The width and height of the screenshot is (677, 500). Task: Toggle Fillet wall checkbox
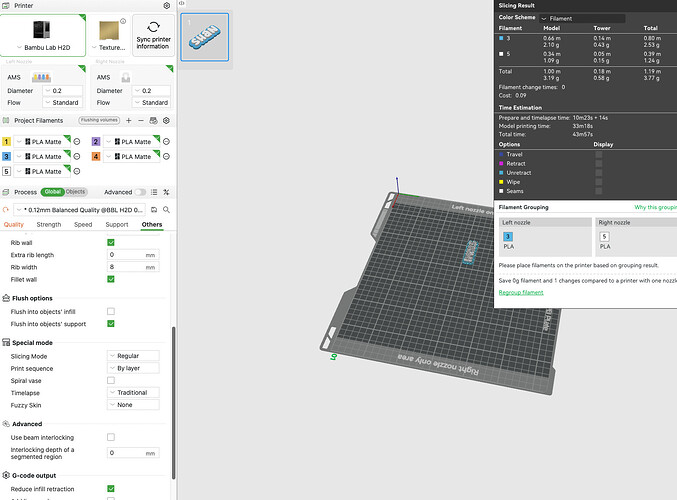(111, 279)
